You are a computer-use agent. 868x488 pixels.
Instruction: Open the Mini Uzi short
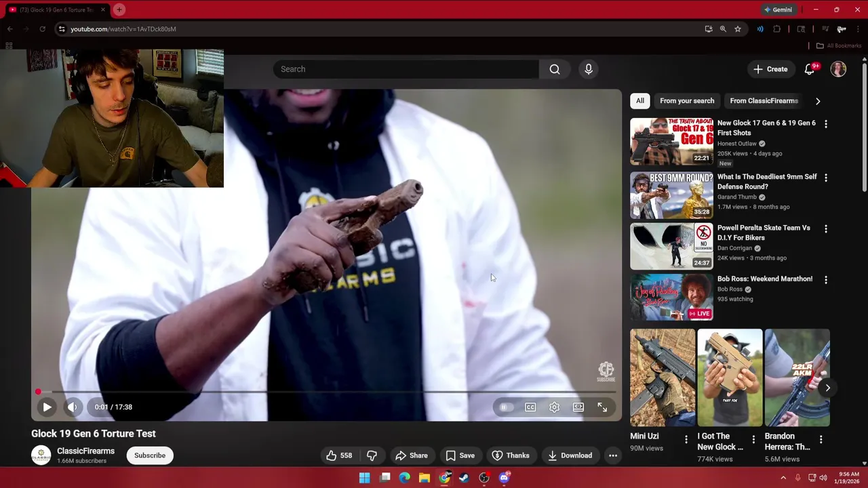tap(663, 378)
